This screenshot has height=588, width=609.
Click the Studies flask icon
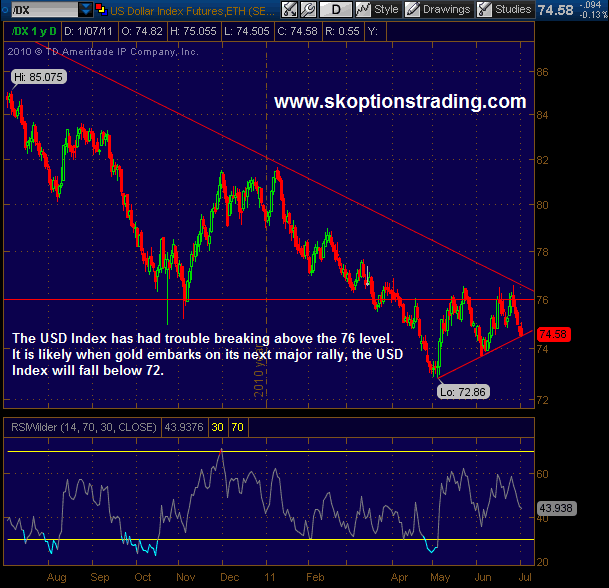(485, 10)
